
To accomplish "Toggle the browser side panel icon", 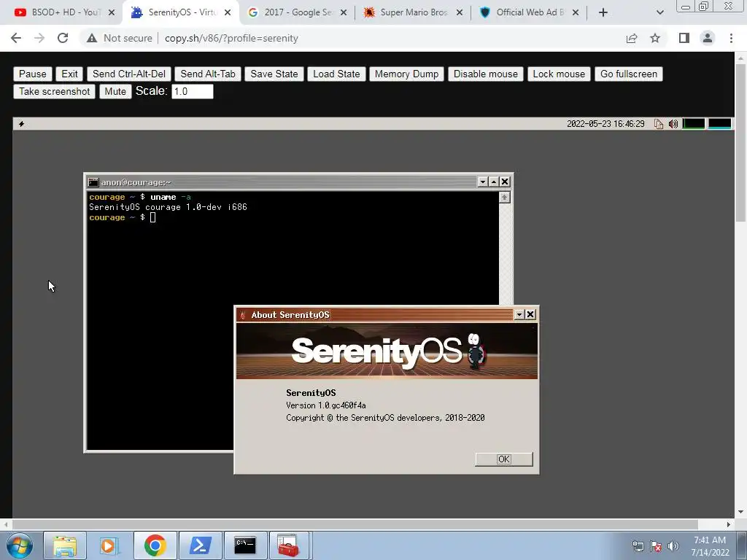I will [x=684, y=38].
